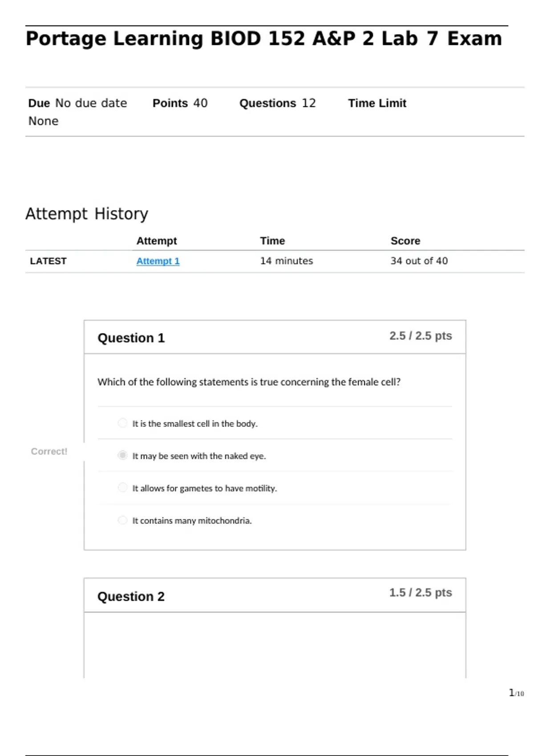Click the Question 1 header
Image resolution: width=534 pixels, height=756 pixels.
[x=131, y=338]
